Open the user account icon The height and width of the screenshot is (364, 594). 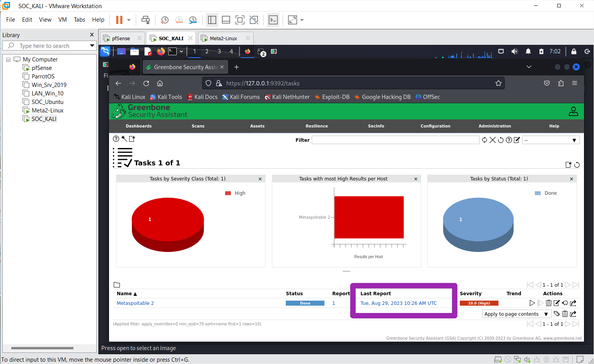[x=574, y=111]
